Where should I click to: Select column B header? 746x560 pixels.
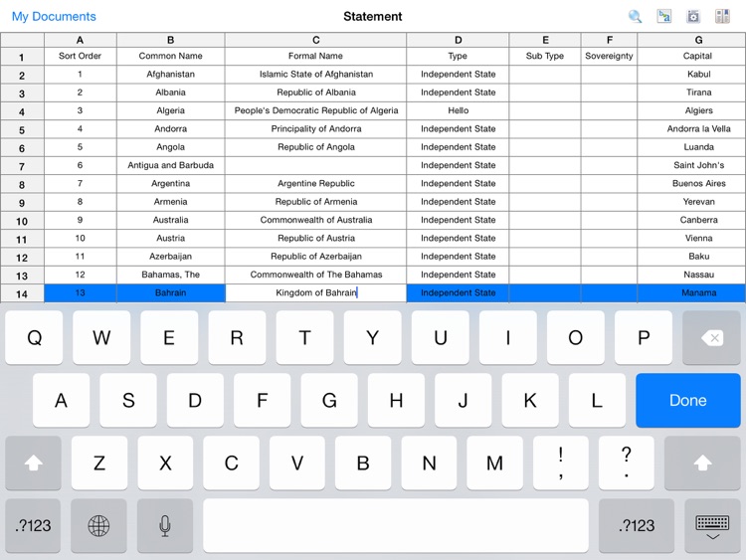pos(171,40)
